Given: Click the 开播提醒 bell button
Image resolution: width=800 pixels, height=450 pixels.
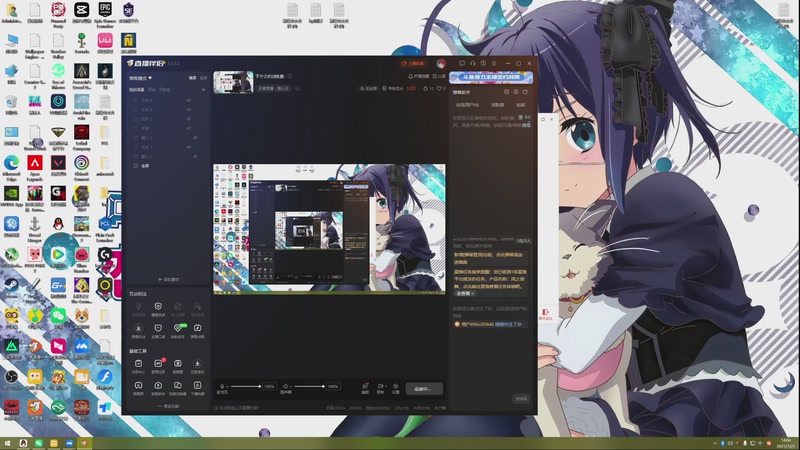Looking at the screenshot, I should [418, 76].
